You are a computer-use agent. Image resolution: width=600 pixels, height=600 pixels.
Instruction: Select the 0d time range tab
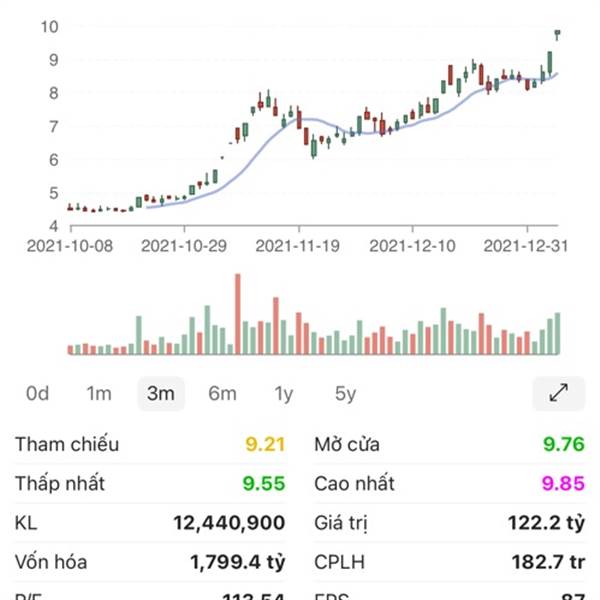[38, 393]
